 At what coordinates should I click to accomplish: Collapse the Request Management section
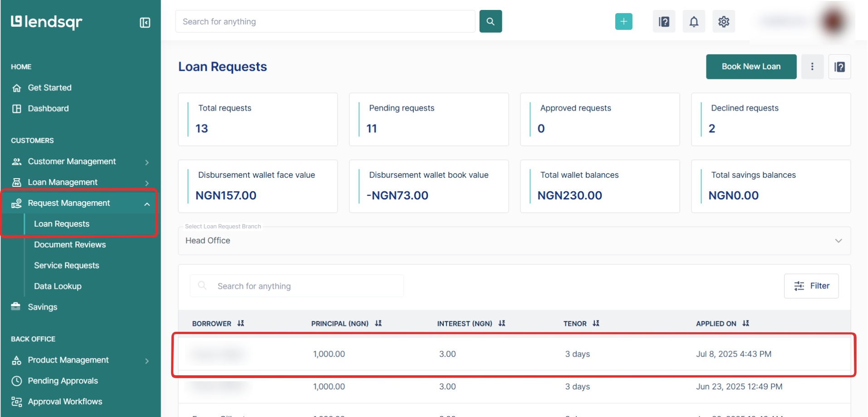(x=147, y=204)
